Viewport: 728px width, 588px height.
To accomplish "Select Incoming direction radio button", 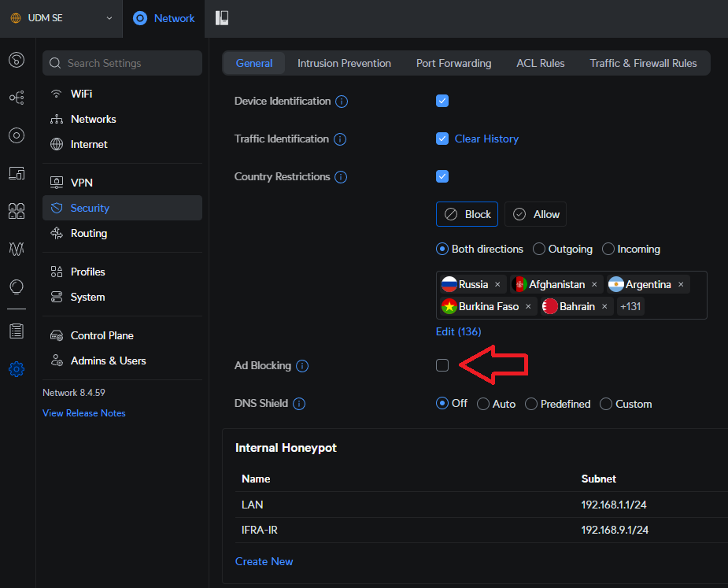I will (x=608, y=249).
